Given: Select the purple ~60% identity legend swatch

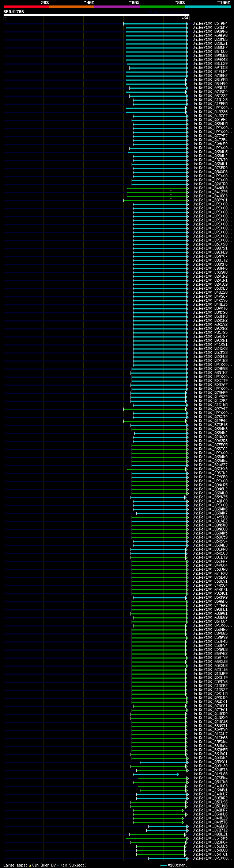Looking at the screenshot, I should 117,7.
